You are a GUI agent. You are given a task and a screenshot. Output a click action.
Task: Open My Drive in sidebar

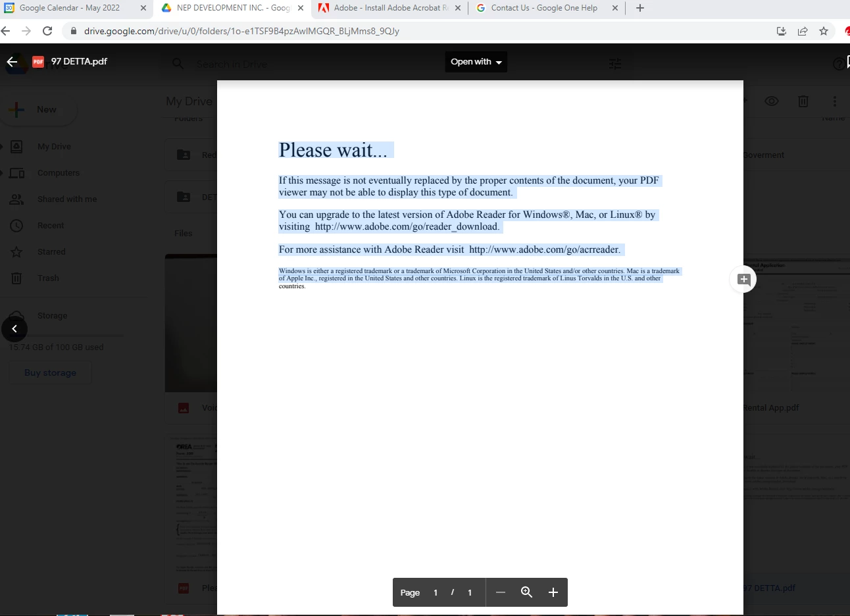[54, 147]
